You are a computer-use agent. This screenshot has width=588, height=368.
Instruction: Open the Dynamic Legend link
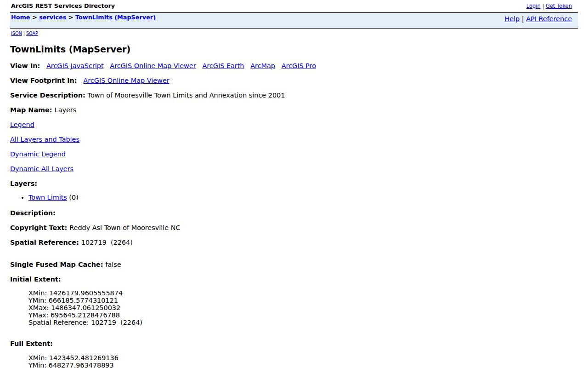coord(38,154)
